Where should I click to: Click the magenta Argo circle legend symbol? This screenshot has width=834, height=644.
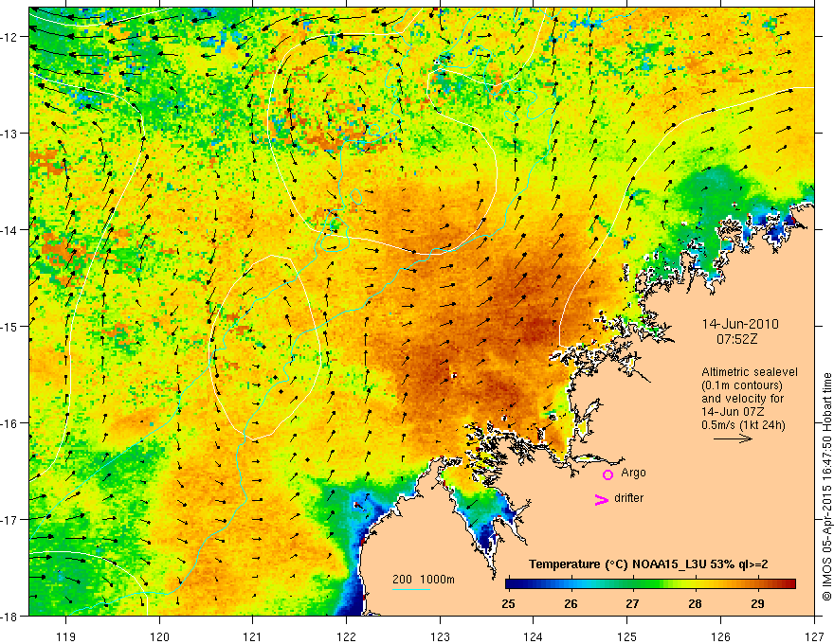[607, 474]
